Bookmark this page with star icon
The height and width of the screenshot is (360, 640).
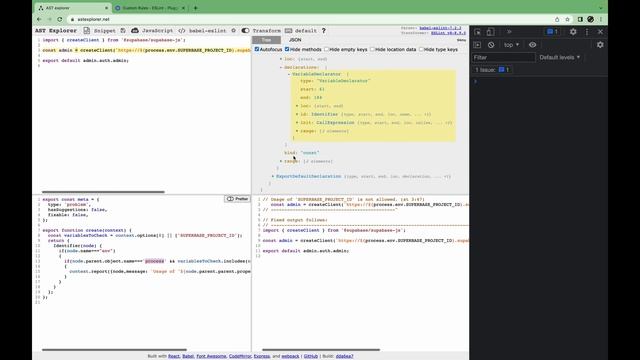(x=567, y=19)
